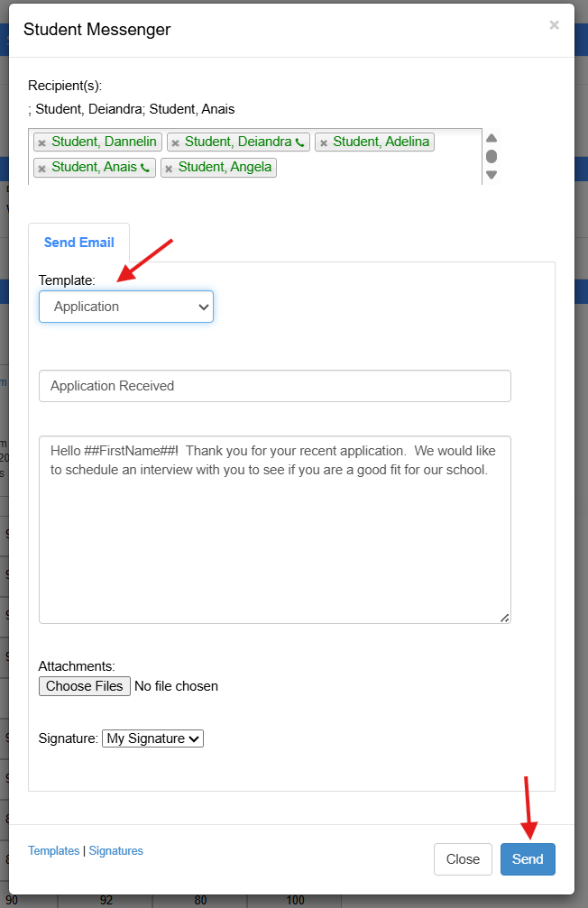Open the Templates link
Viewport: 588px width, 908px height.
(54, 850)
